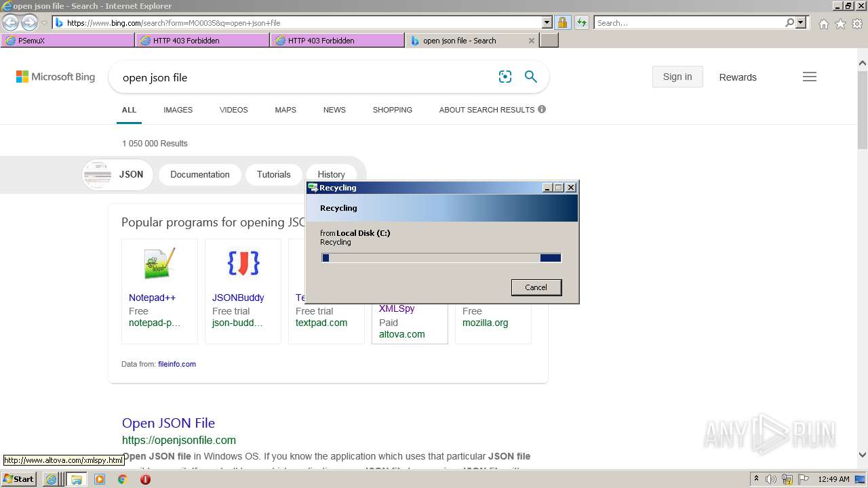Click the page vertical scrollbar thumb
Screen dimensions: 868x488
coord(863,108)
